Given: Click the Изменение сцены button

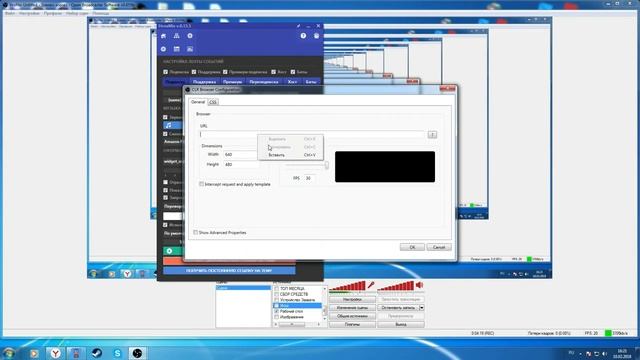Looking at the screenshot, I should [x=352, y=308].
